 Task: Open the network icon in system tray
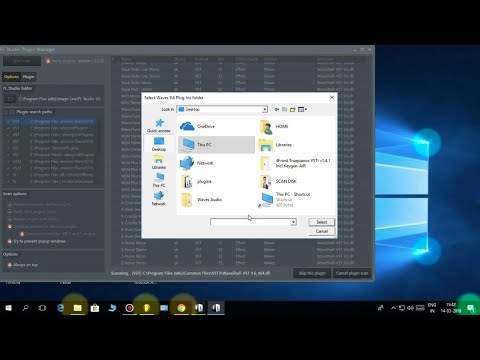402,308
